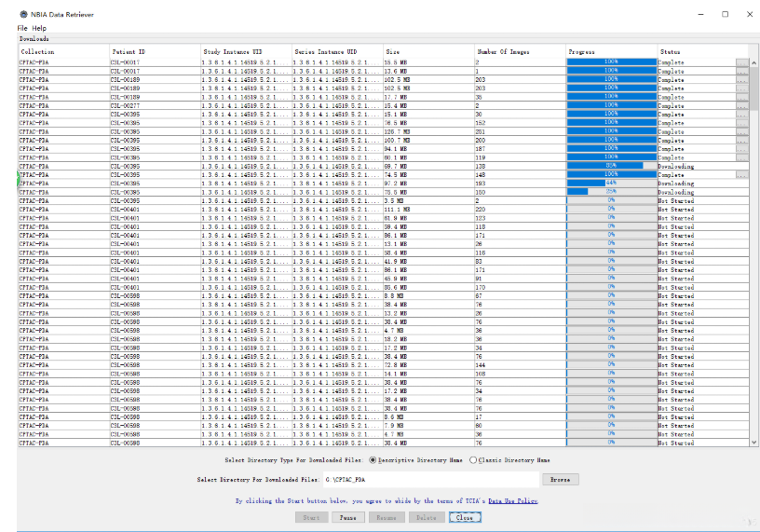Select the 69.7 MB size cell
Viewport: 760px width, 532px height.
point(429,167)
